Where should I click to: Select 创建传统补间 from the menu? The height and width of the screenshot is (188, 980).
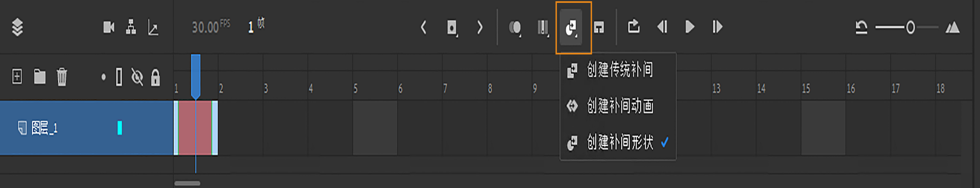(x=619, y=70)
